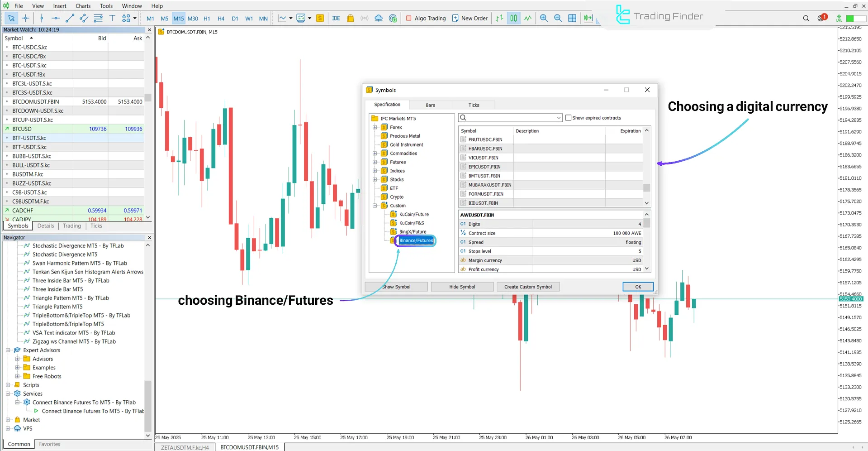Open the Charts menu
The height and width of the screenshot is (451, 868).
[83, 6]
